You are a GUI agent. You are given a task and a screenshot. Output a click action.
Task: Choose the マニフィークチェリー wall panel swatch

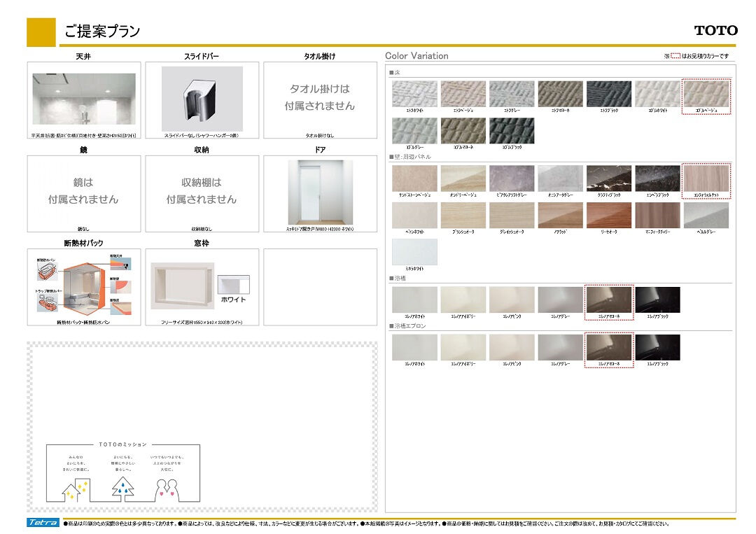[x=657, y=215]
